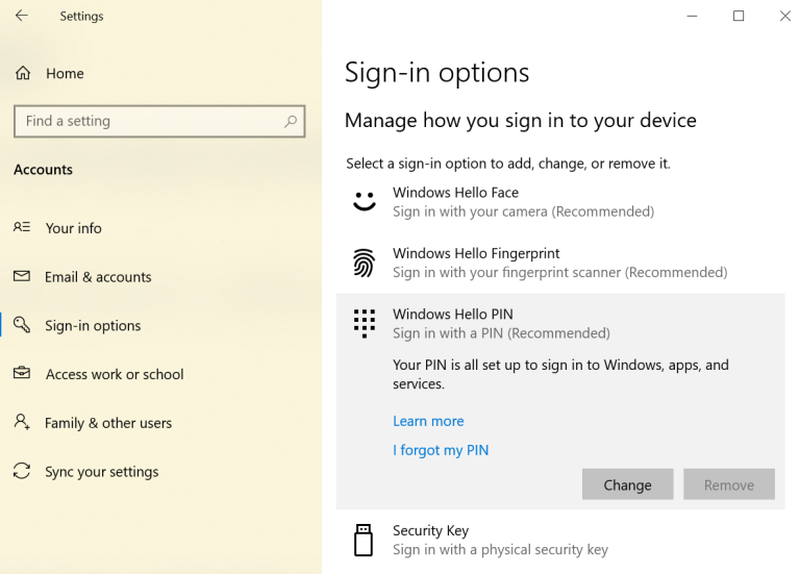Click the search magnifier icon
Image resolution: width=800 pixels, height=574 pixels.
[290, 121]
